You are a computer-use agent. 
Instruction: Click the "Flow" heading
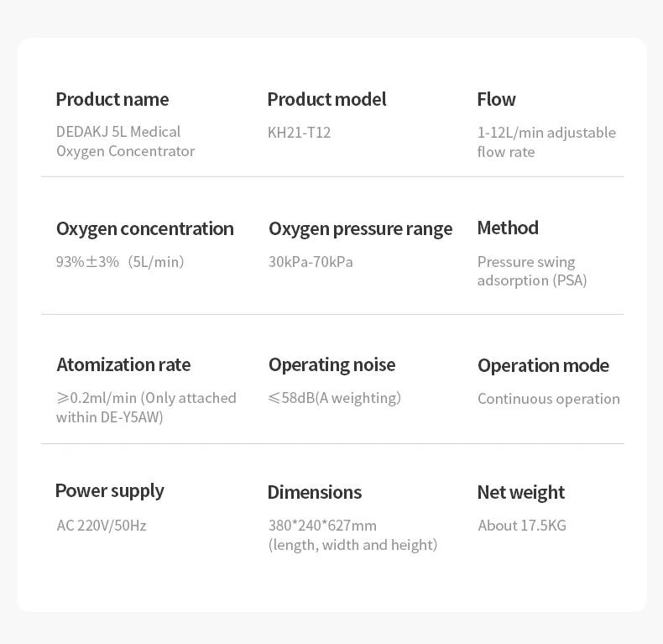pyautogui.click(x=496, y=99)
